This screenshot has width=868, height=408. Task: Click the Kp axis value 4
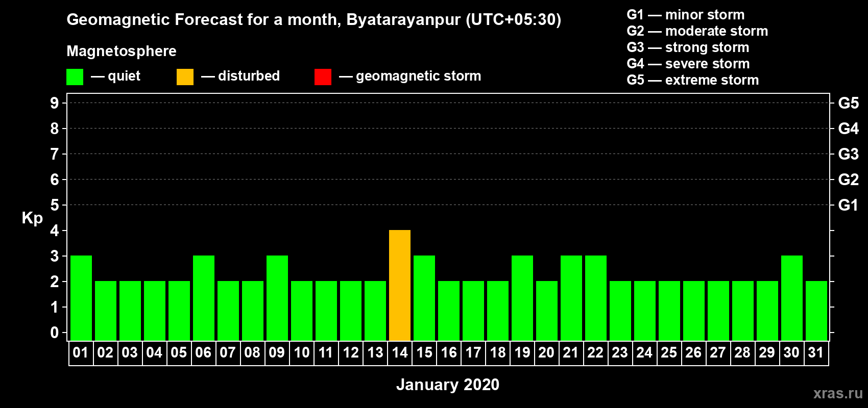55,231
